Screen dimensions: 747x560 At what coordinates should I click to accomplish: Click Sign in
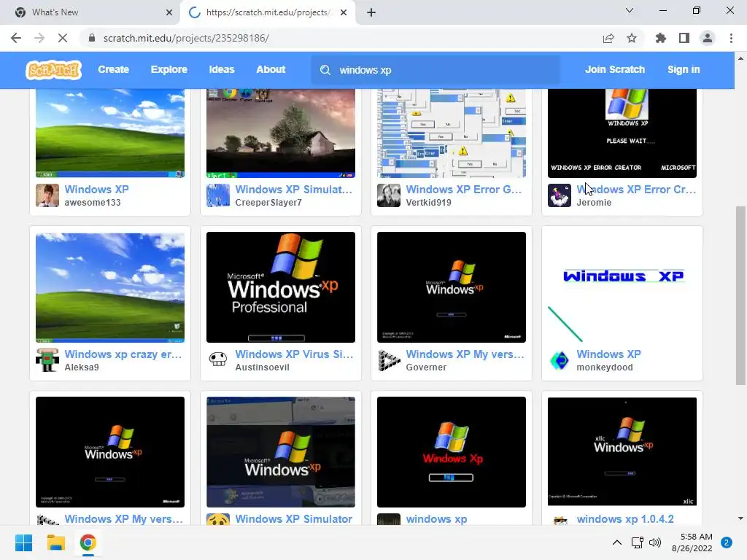coord(684,69)
